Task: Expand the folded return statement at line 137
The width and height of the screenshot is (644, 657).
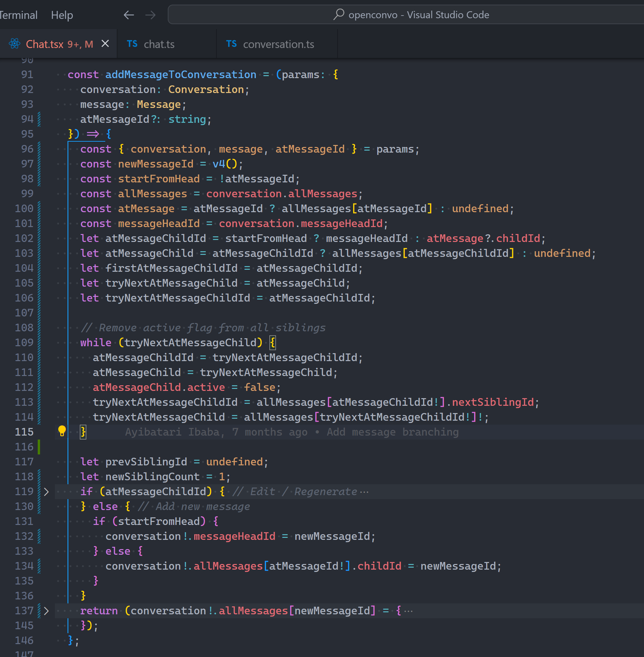Action: pos(46,611)
